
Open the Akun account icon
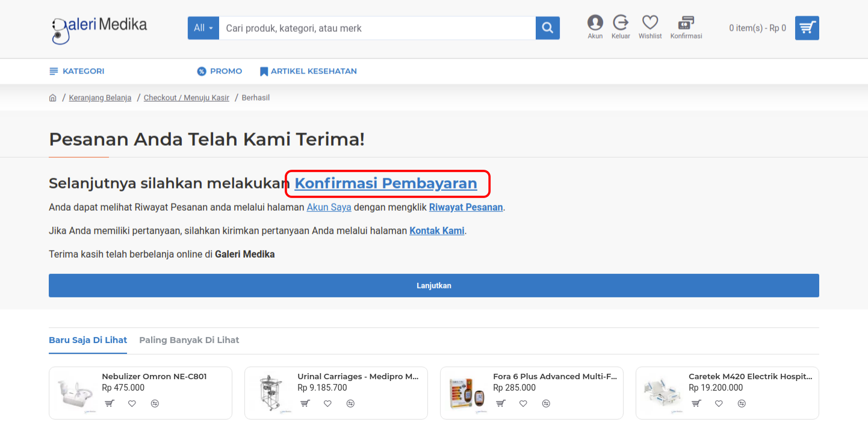(x=595, y=24)
